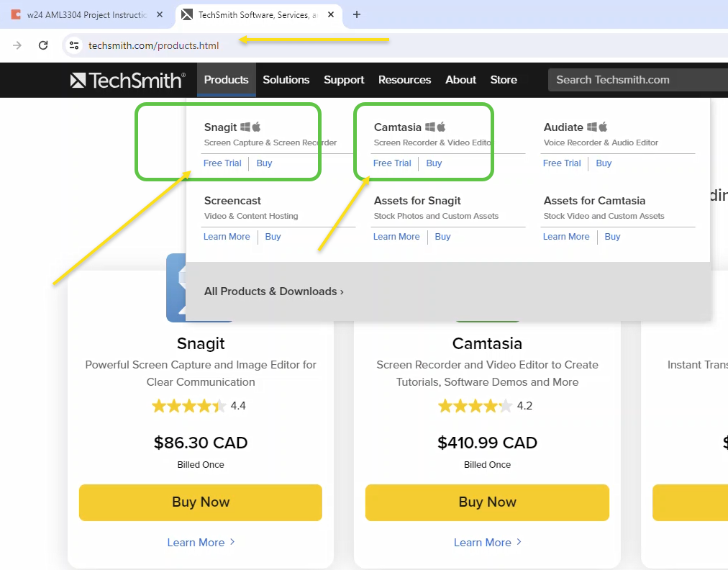728x570 pixels.
Task: Click the TechSmith logo in header
Action: click(x=127, y=80)
